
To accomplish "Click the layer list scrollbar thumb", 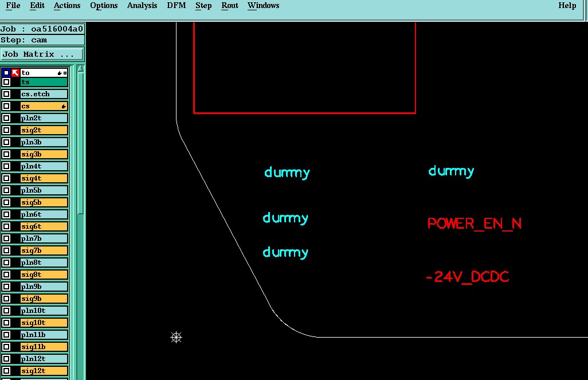I will [x=80, y=144].
